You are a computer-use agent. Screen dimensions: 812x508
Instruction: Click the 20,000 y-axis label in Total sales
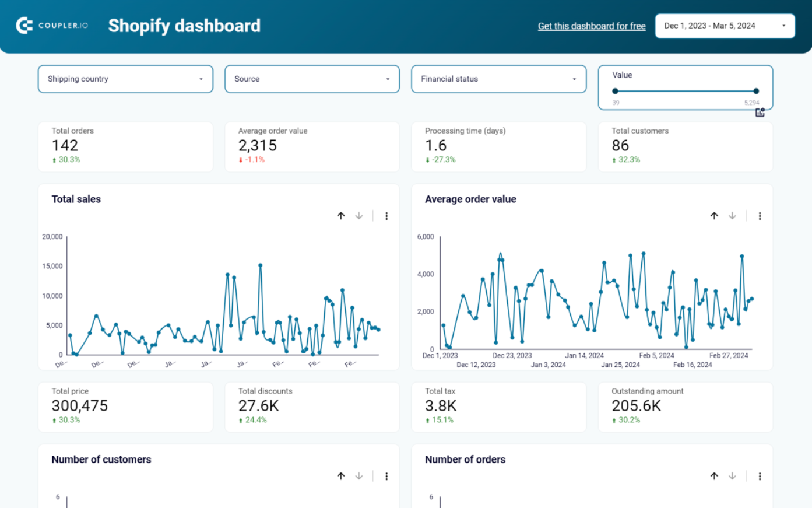(x=52, y=237)
